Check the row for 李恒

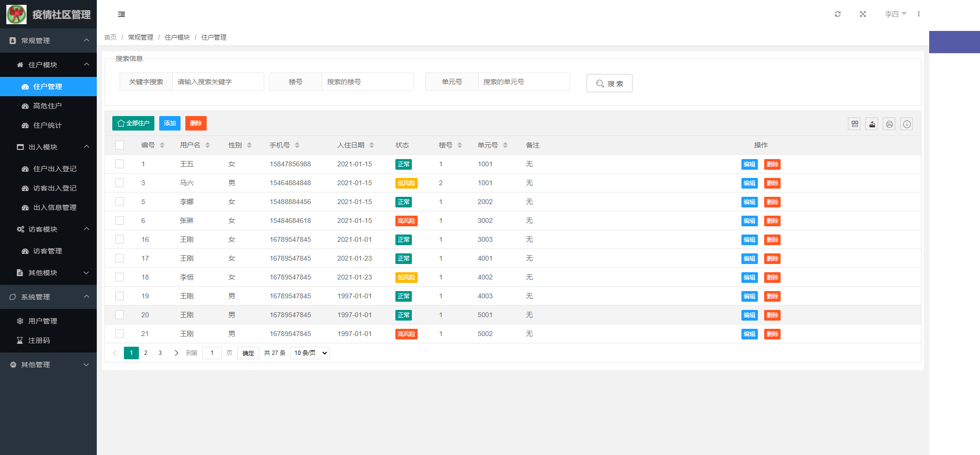[120, 277]
